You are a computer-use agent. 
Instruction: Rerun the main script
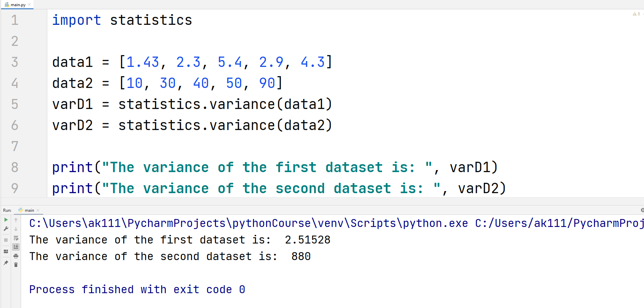click(6, 220)
